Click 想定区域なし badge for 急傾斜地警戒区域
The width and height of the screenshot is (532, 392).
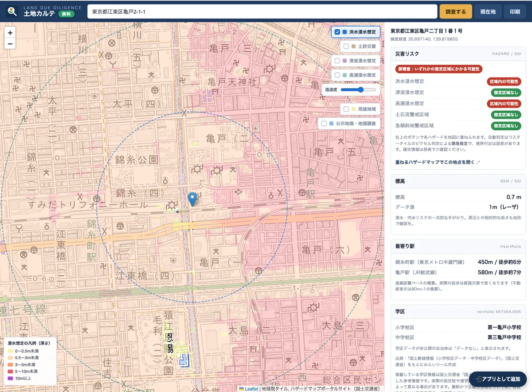tap(506, 126)
